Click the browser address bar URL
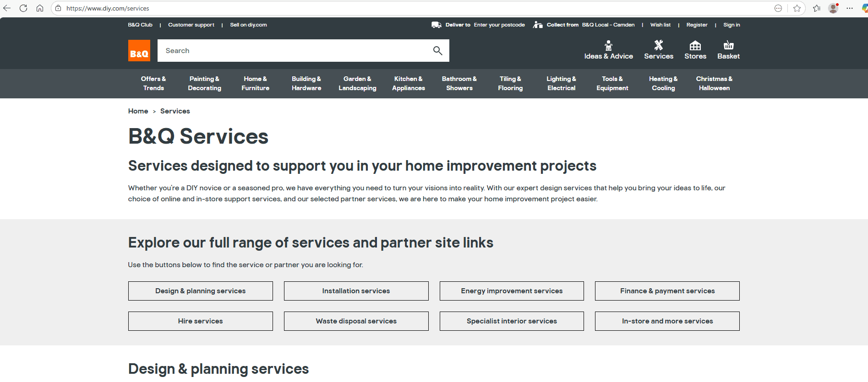 [x=108, y=8]
